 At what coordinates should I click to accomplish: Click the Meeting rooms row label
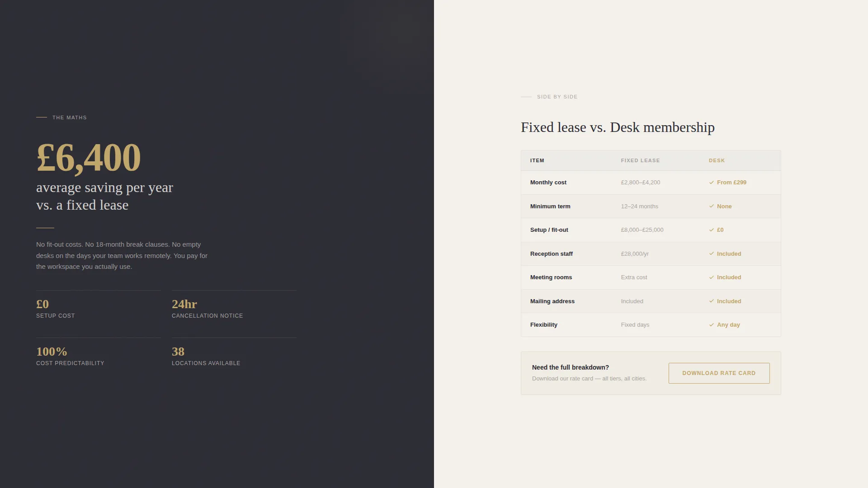[x=551, y=277]
